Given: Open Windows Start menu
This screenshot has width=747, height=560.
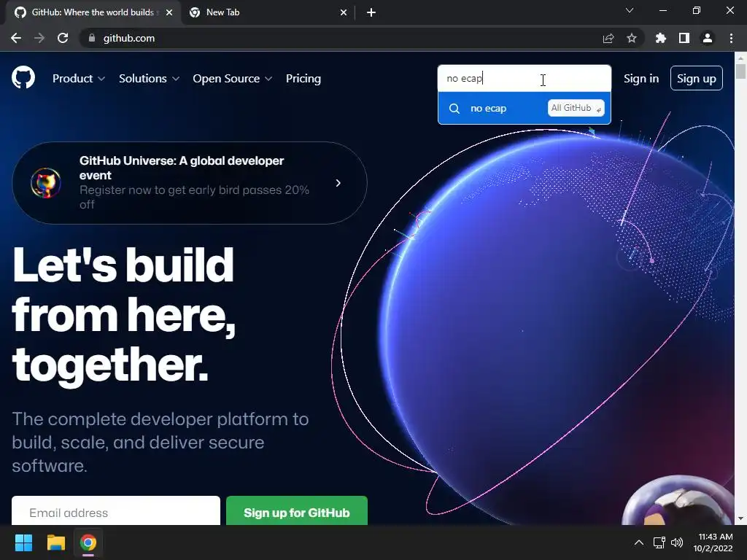Looking at the screenshot, I should point(23,542).
